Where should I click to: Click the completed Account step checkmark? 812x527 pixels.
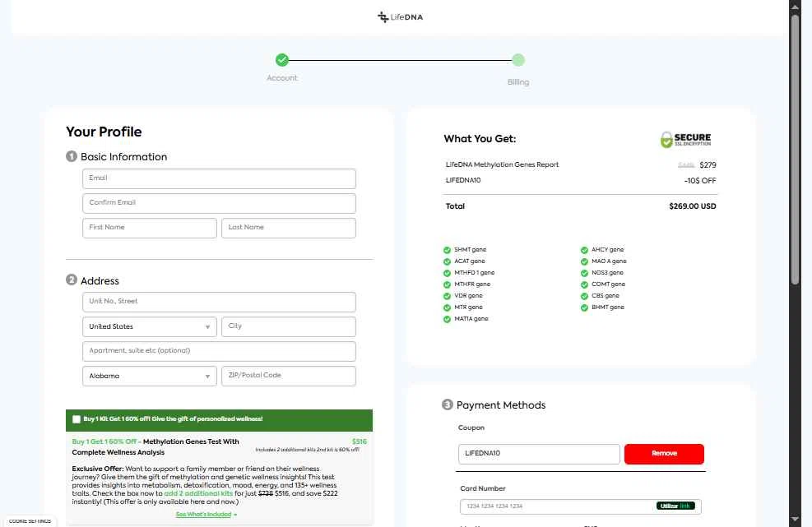tap(281, 60)
